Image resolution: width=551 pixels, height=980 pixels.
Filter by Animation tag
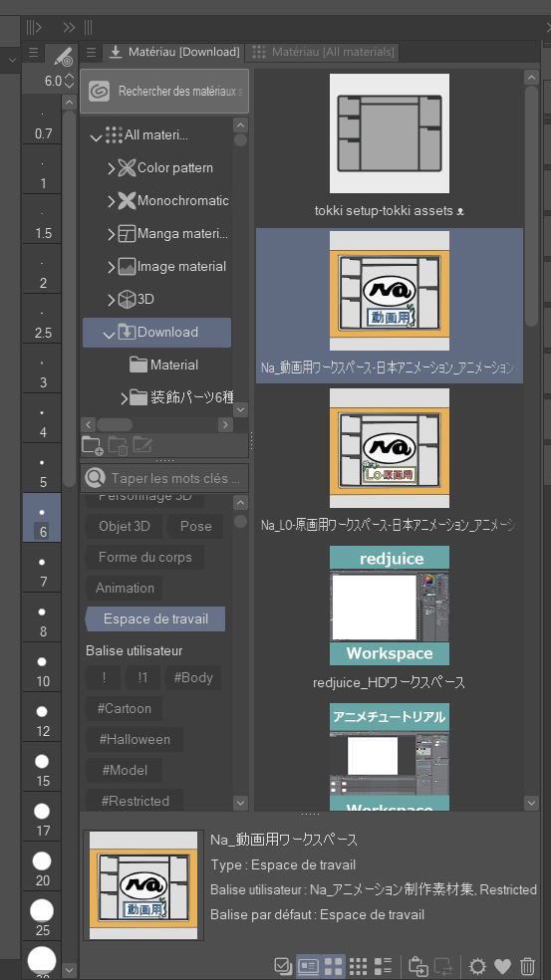pos(125,589)
